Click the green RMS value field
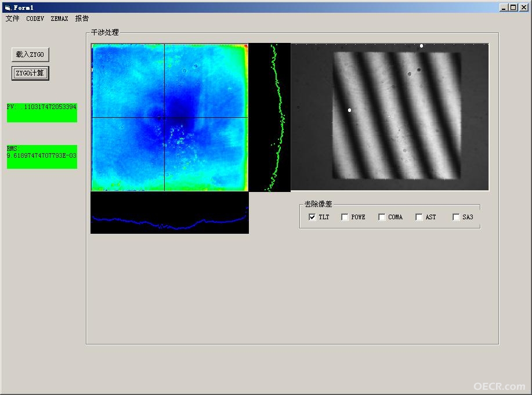This screenshot has height=395, width=532. (42, 157)
